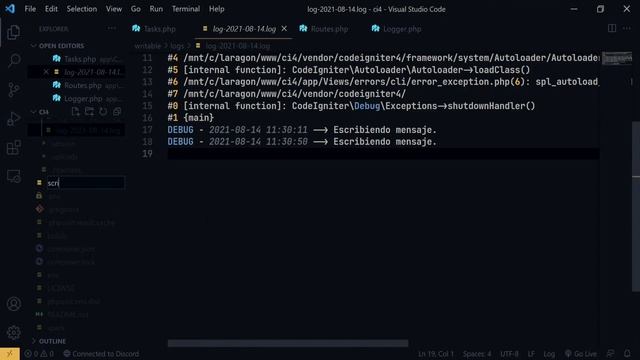Expand the Outline section
Image resolution: width=640 pixels, height=360 pixels.
coord(52,341)
